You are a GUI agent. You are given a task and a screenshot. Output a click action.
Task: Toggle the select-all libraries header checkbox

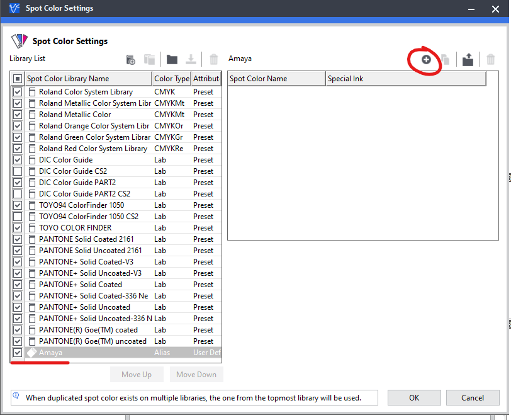(x=18, y=79)
